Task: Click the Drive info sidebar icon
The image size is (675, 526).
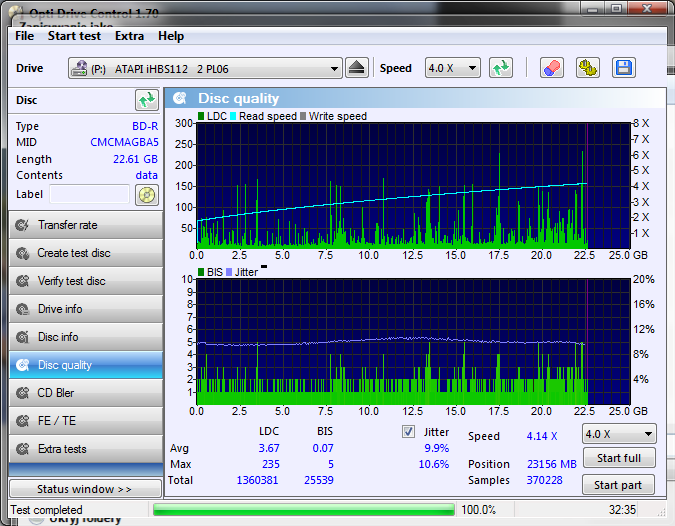Action: point(22,309)
